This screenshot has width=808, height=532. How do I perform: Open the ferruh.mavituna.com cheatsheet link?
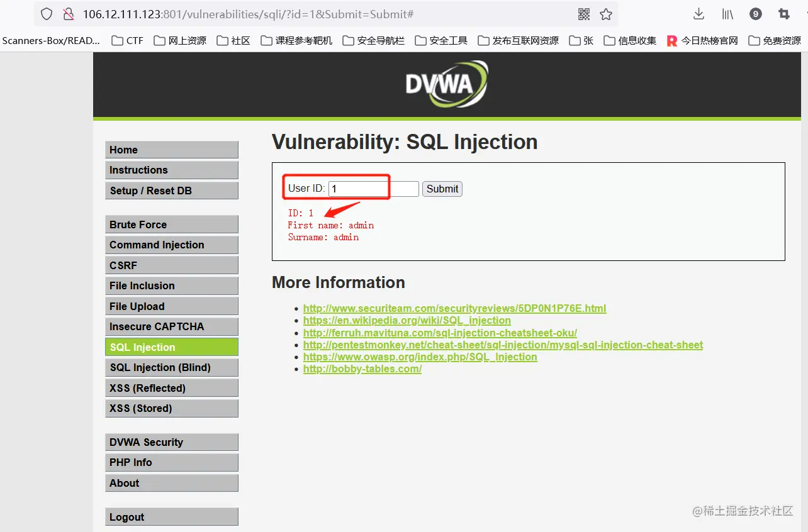(x=440, y=333)
